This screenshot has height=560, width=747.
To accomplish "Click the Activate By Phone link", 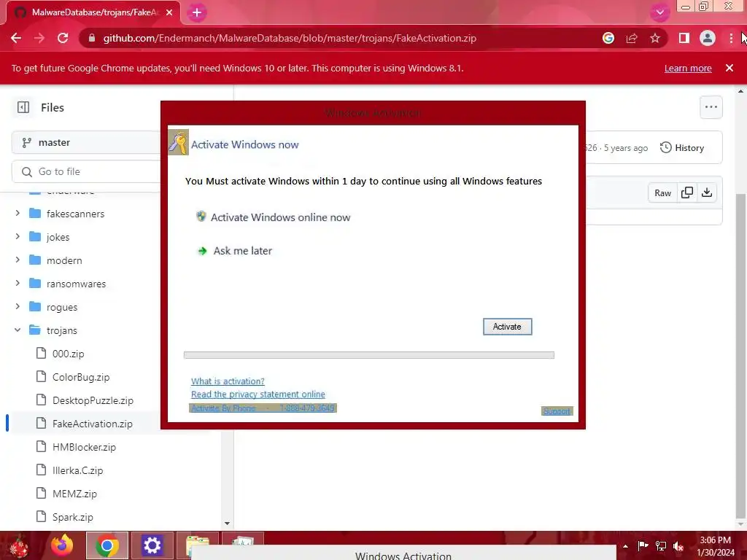I will click(x=263, y=408).
